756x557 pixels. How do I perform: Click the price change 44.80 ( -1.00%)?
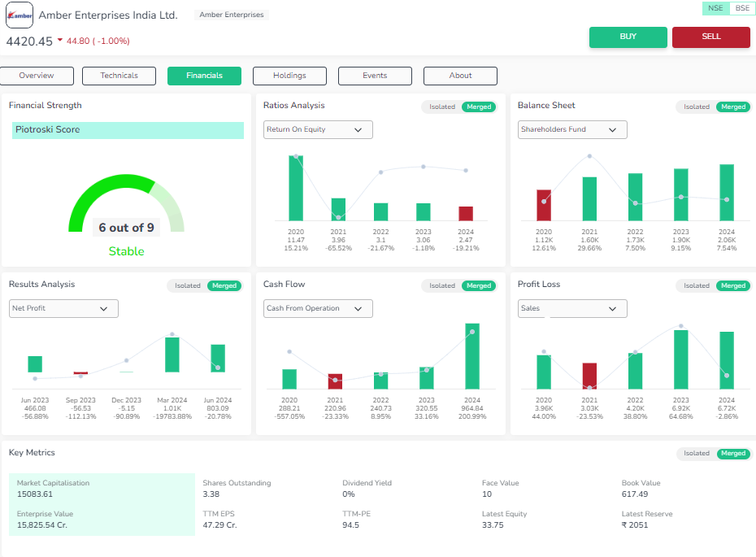coord(98,41)
